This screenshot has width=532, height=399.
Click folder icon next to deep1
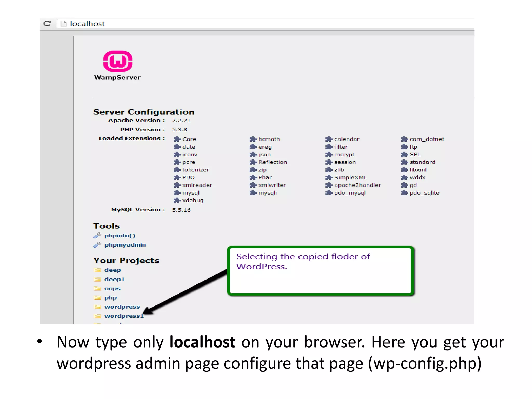[97, 279]
